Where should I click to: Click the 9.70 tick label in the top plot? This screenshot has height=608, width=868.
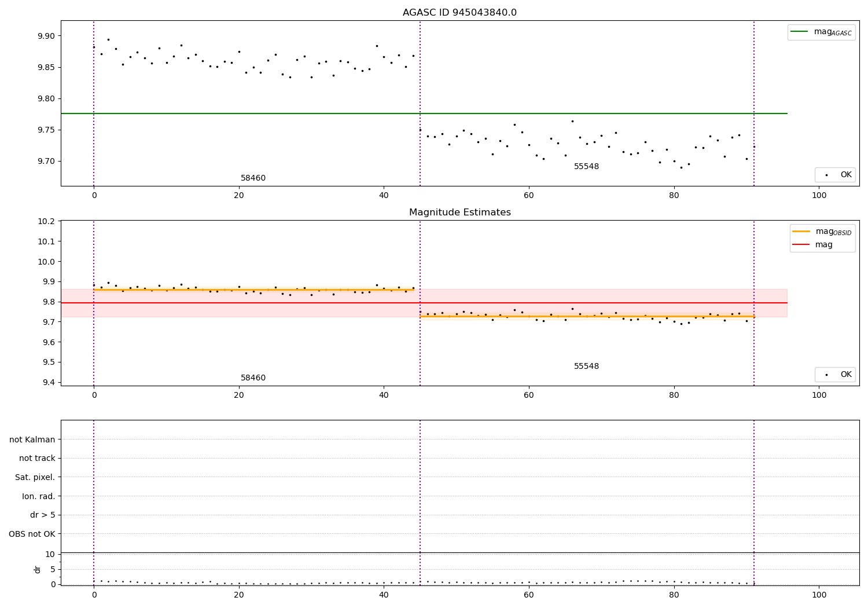pos(46,161)
